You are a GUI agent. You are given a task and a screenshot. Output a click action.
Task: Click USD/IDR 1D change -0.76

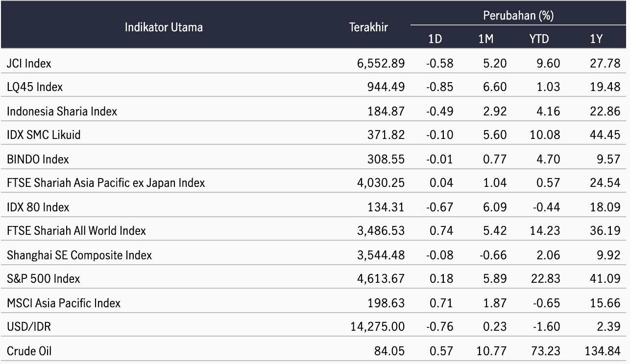(x=439, y=326)
